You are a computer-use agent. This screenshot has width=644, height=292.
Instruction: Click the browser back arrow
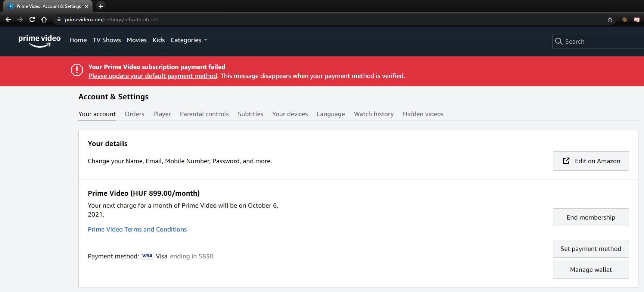(x=8, y=19)
